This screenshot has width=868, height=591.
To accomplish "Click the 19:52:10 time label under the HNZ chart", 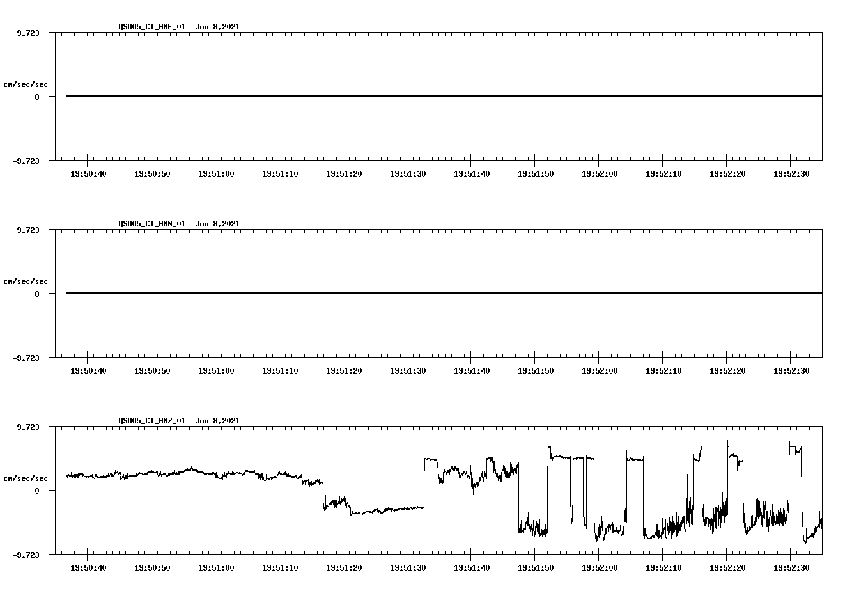I will (x=663, y=568).
